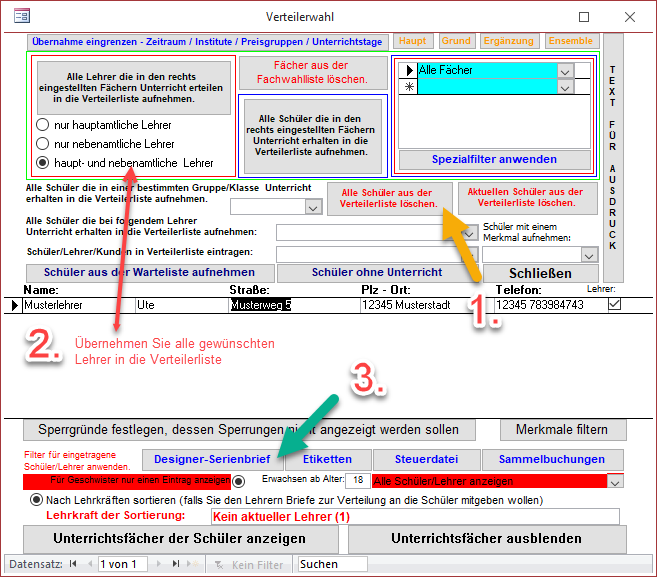This screenshot has height=577, width=657.
Task: Open the Schüler/Lehrer/Kunden eintragen combo box
Action: pyautogui.click(x=376, y=254)
